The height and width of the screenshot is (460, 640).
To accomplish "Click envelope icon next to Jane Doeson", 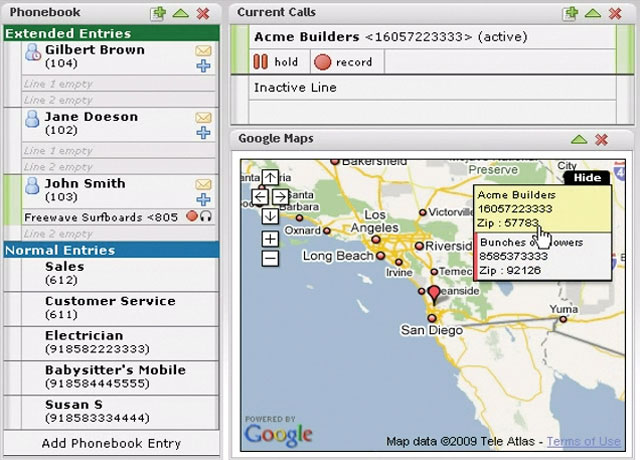I will [x=203, y=118].
